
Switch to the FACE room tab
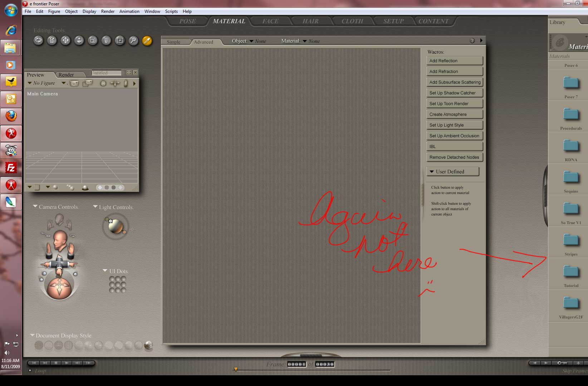click(270, 21)
